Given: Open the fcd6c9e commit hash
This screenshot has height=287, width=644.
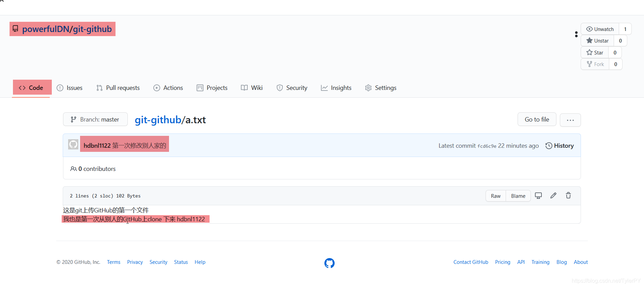Looking at the screenshot, I should coord(487,146).
